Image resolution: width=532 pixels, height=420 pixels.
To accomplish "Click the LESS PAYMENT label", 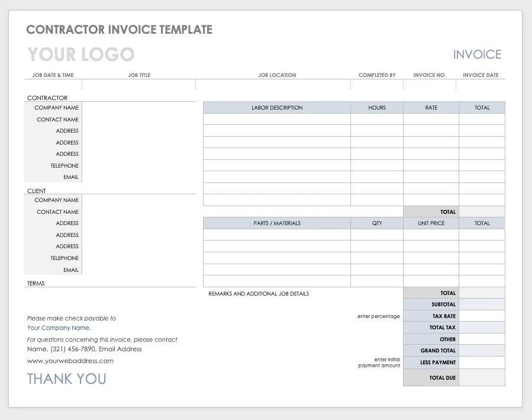I will 438,363.
